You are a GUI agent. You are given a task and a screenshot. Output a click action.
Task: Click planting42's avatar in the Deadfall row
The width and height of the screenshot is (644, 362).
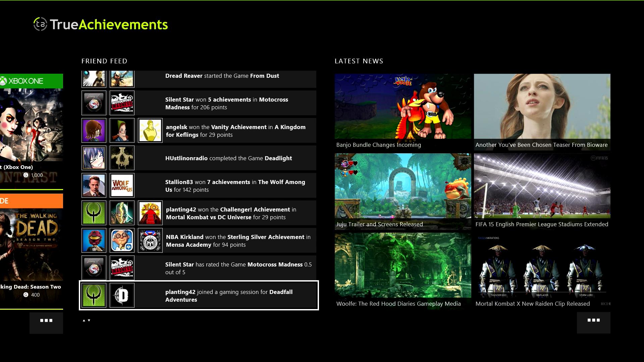tap(94, 295)
